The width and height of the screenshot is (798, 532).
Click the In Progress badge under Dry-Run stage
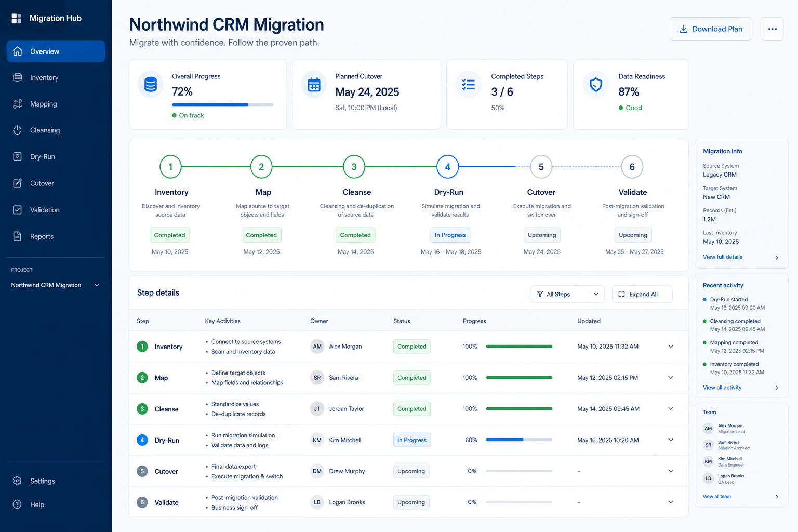[x=450, y=235]
